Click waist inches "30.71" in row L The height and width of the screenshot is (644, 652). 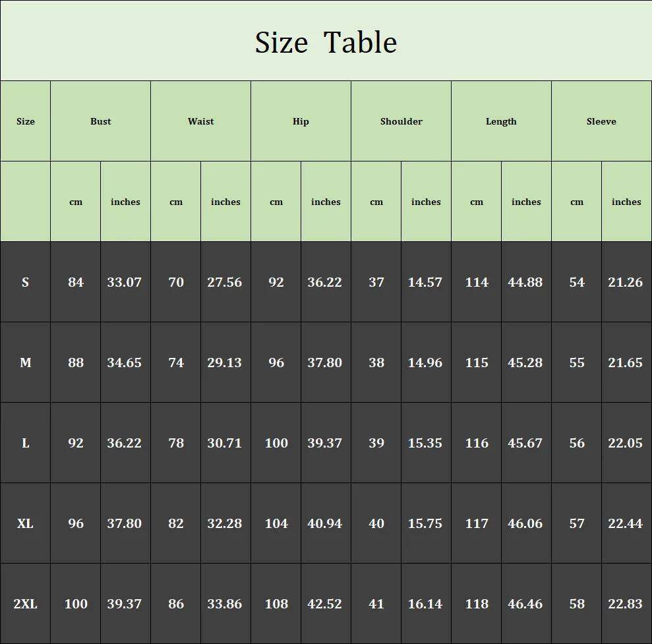[225, 443]
